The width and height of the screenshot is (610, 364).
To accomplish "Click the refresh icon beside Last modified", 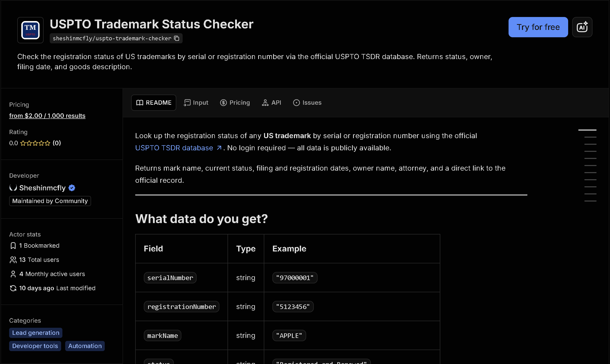I will [13, 288].
